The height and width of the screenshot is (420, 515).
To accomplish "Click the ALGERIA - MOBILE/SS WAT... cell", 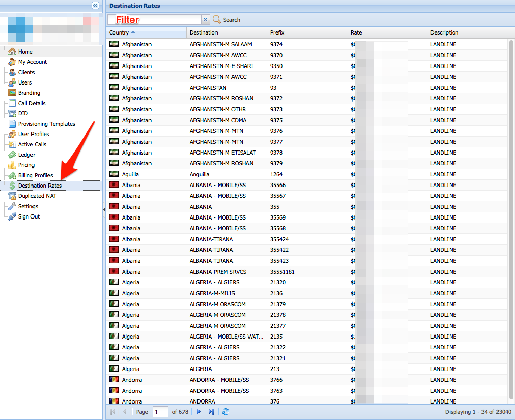I will tap(226, 337).
